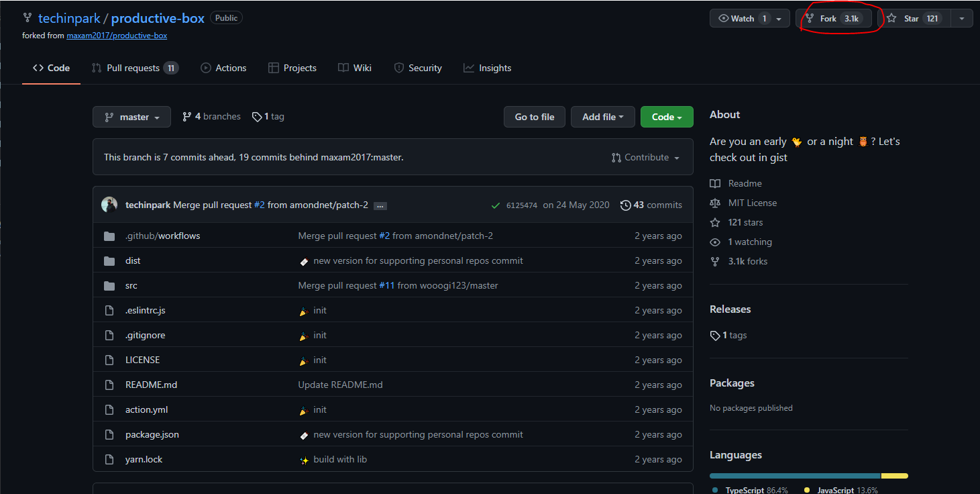Click the eye icon beside 1 watching
The height and width of the screenshot is (494, 980).
715,242
